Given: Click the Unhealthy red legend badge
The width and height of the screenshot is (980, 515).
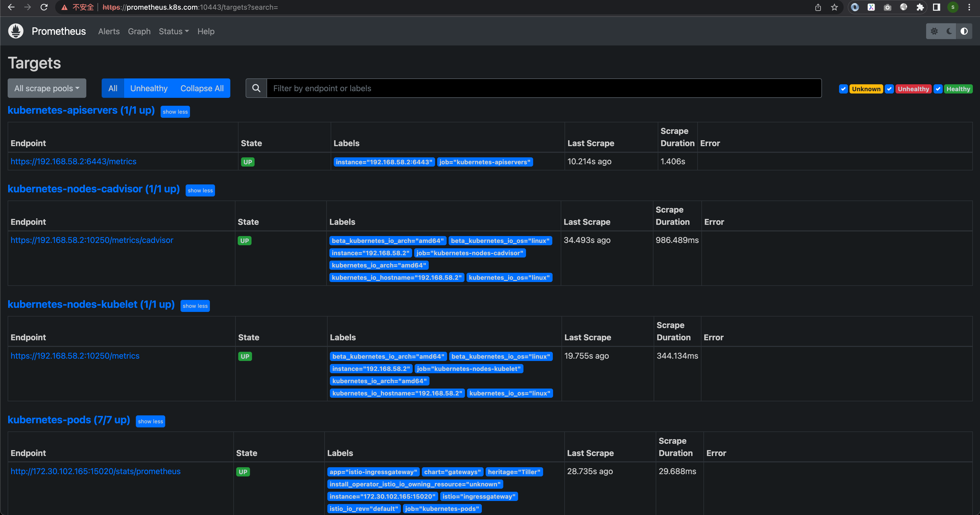Looking at the screenshot, I should click(913, 89).
